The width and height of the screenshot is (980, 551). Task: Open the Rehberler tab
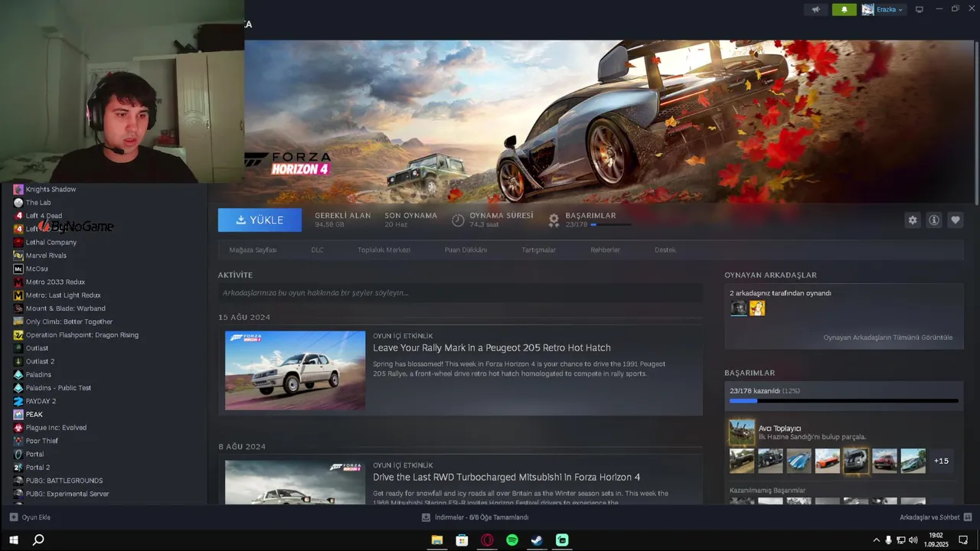tap(605, 249)
